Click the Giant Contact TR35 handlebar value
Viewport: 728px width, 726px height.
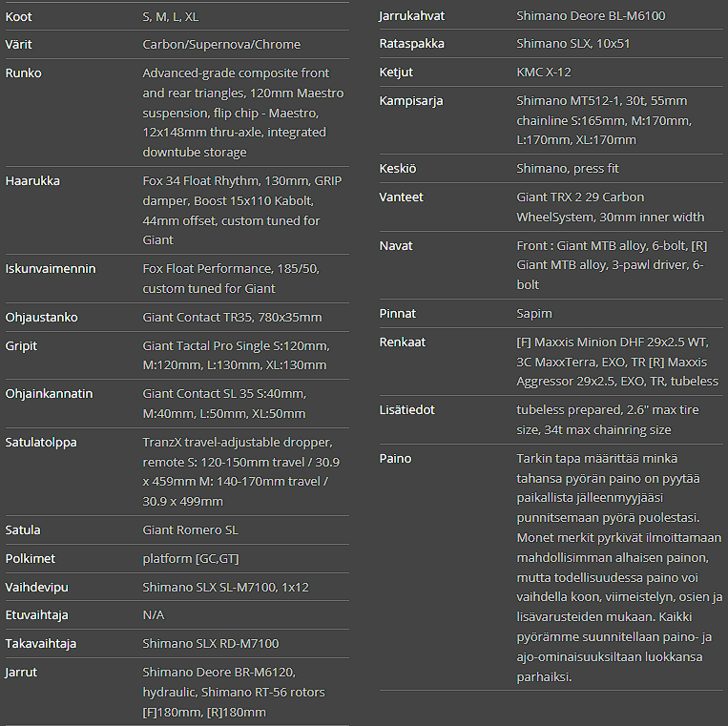pyautogui.click(x=232, y=318)
